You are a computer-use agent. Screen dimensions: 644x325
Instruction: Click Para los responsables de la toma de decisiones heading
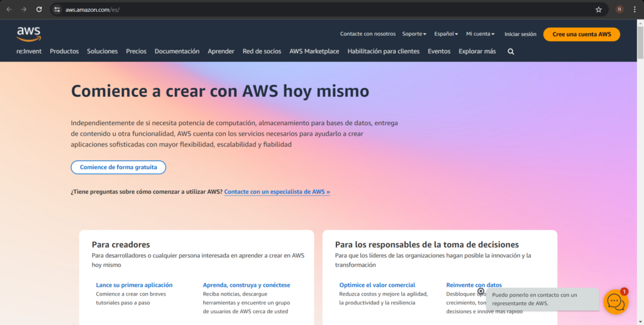click(x=427, y=245)
